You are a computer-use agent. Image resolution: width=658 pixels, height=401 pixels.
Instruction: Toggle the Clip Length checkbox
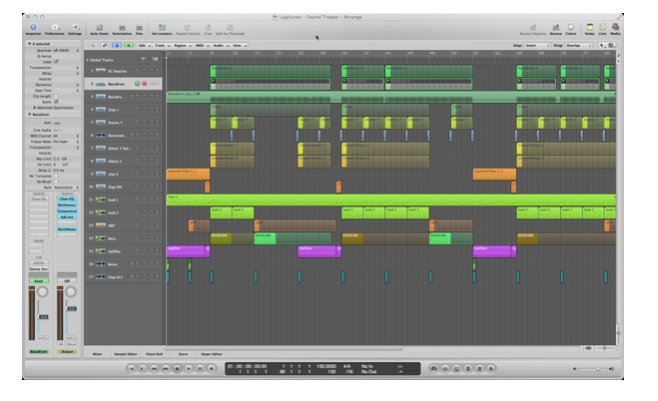(x=56, y=96)
